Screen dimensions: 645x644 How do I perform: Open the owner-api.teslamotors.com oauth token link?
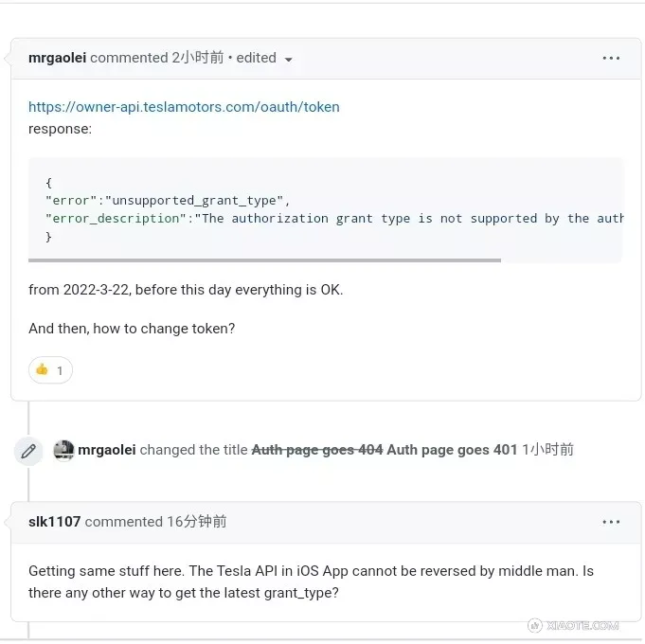(x=184, y=107)
